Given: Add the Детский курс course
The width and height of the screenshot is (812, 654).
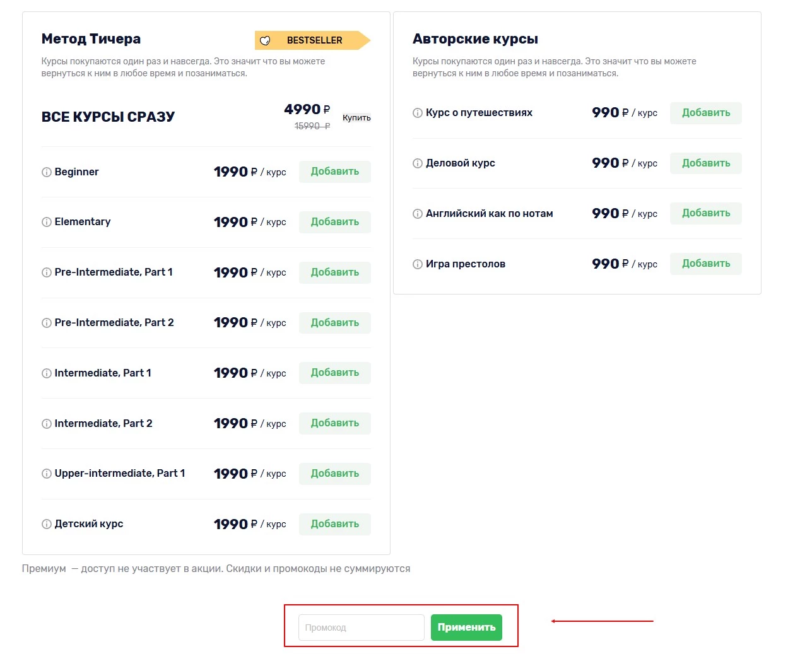Looking at the screenshot, I should click(x=334, y=524).
